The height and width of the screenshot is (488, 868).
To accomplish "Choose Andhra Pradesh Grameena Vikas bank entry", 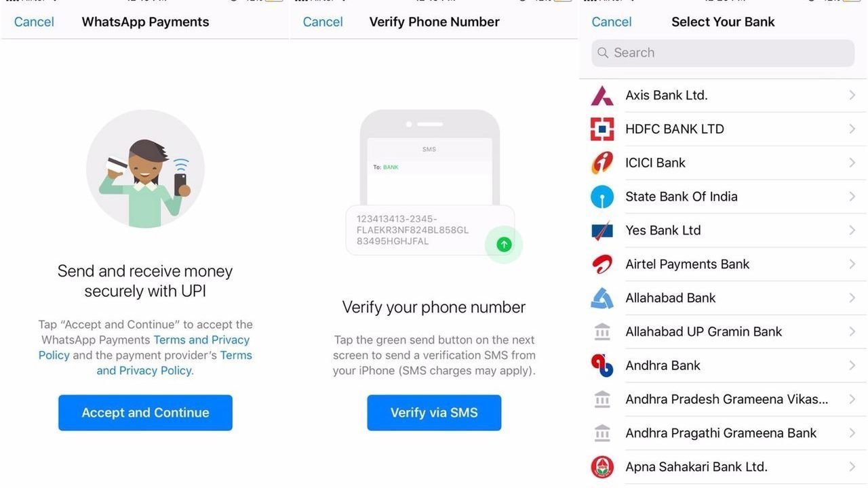I will click(x=724, y=399).
